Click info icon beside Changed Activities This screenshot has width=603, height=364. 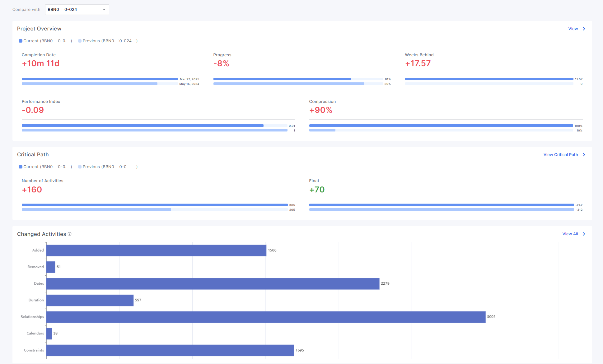click(x=70, y=234)
